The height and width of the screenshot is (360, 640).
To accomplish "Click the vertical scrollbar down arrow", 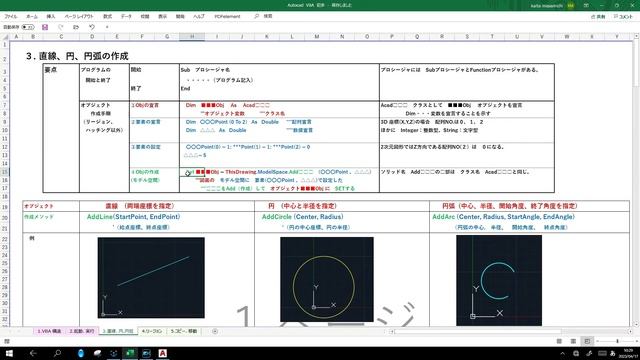I will [x=636, y=324].
